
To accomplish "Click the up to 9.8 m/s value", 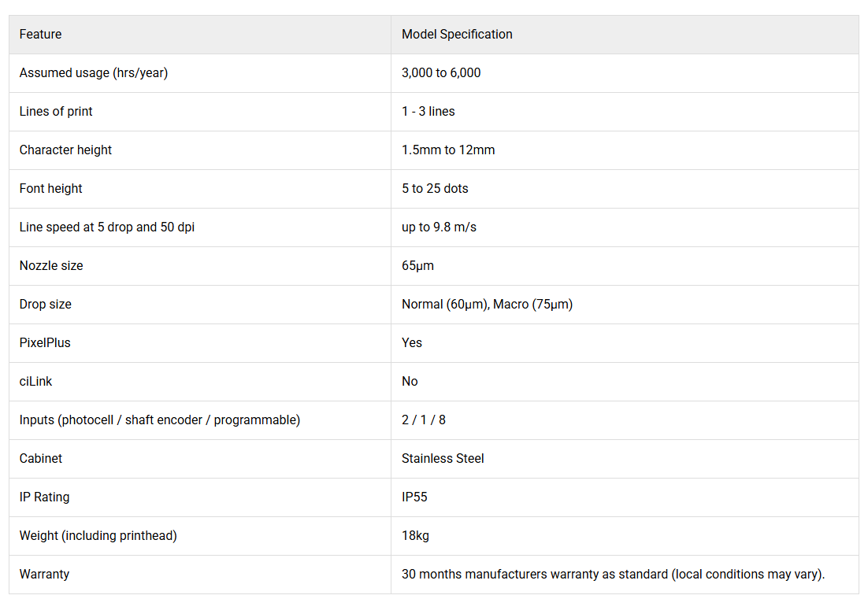I will [439, 227].
